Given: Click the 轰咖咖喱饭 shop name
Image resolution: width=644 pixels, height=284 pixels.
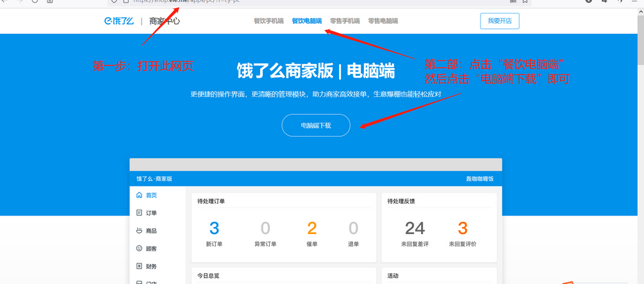Looking at the screenshot, I should click(x=480, y=179).
